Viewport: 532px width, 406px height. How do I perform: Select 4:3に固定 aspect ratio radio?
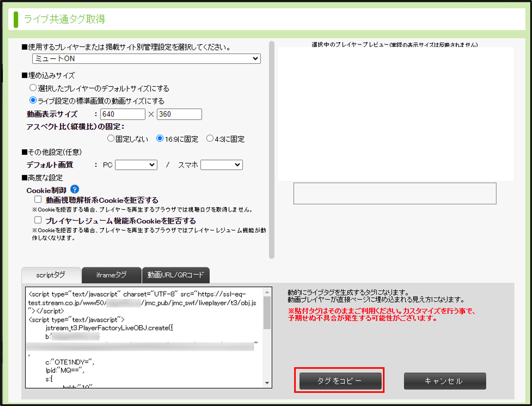pyautogui.click(x=210, y=138)
